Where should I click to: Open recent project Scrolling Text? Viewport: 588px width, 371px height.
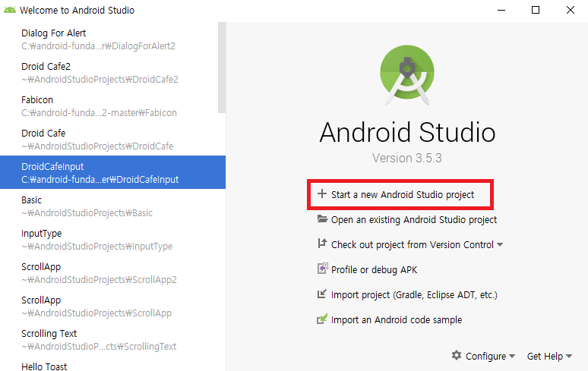pos(112,339)
